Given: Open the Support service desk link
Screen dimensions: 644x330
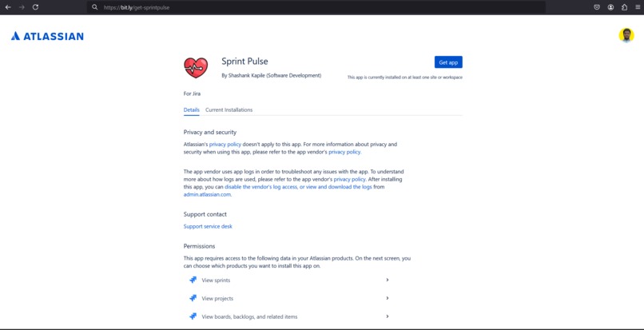Looking at the screenshot, I should pyautogui.click(x=208, y=226).
